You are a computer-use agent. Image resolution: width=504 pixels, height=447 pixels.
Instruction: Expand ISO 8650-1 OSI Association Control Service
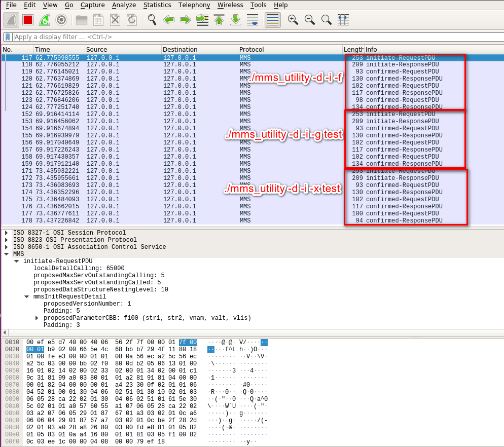[6, 247]
